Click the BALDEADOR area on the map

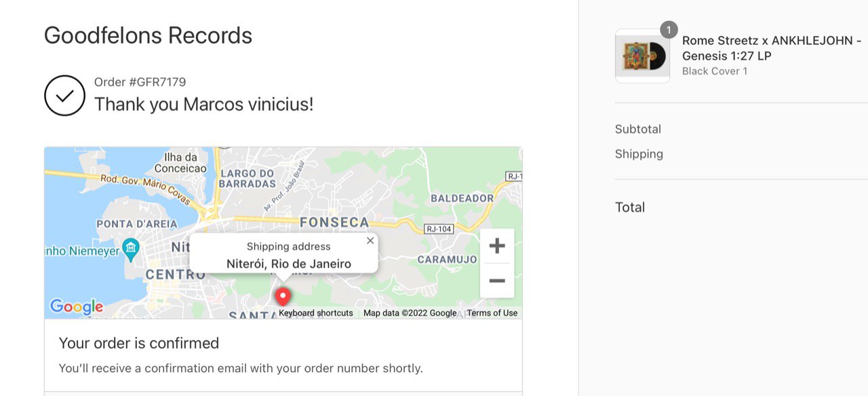(x=462, y=198)
